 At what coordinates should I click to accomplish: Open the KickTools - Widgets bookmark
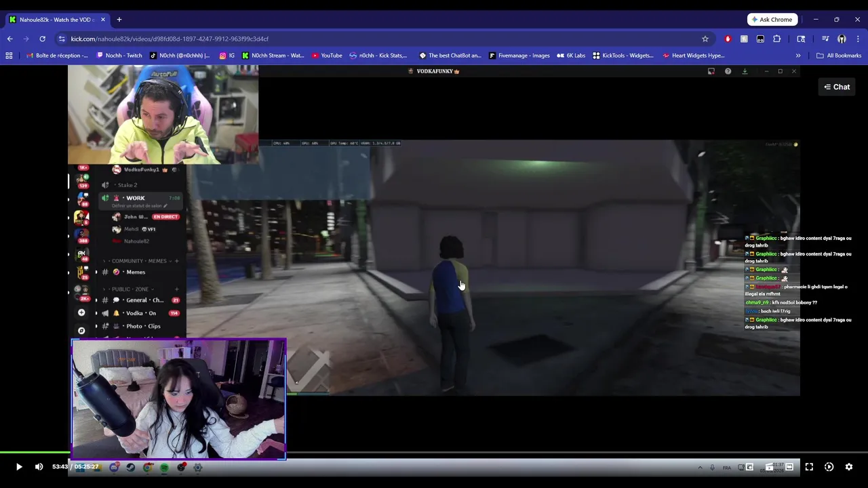pos(623,56)
